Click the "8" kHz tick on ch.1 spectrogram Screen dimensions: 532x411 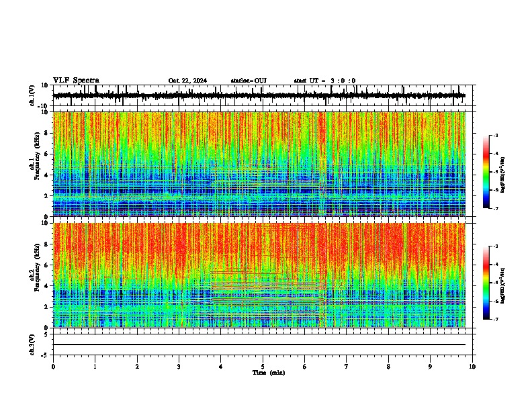[46, 133]
